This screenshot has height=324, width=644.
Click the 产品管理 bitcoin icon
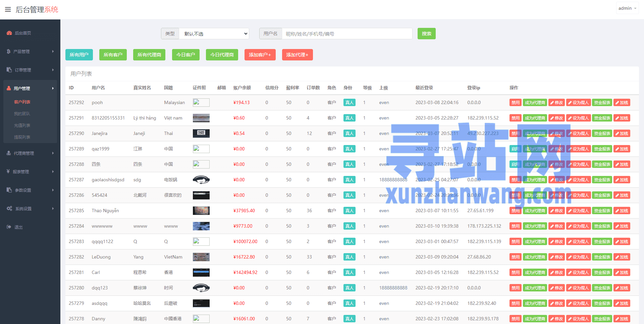click(9, 51)
